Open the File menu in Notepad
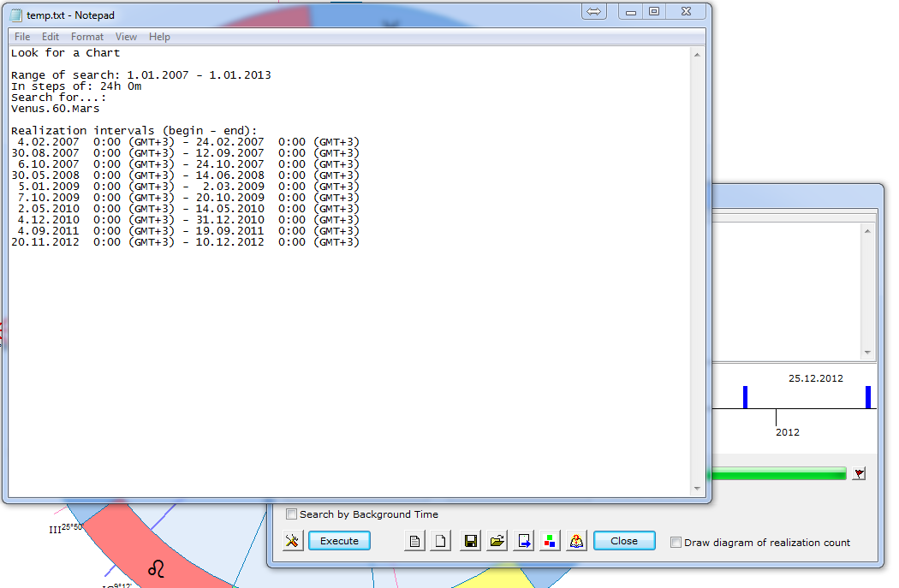899x588 pixels. click(x=22, y=37)
